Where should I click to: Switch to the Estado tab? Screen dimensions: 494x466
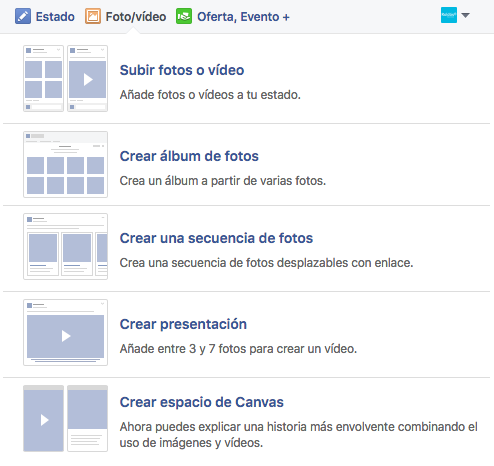pyautogui.click(x=45, y=16)
